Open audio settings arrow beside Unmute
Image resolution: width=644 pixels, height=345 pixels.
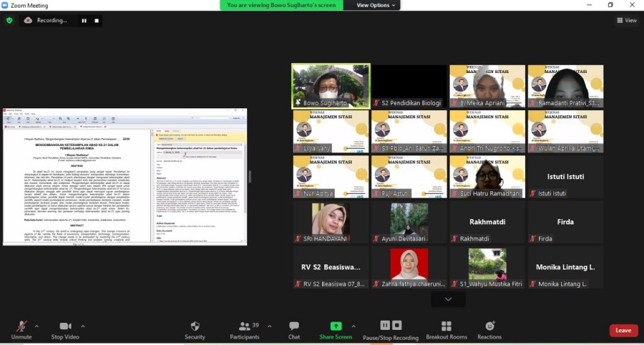coord(36,326)
